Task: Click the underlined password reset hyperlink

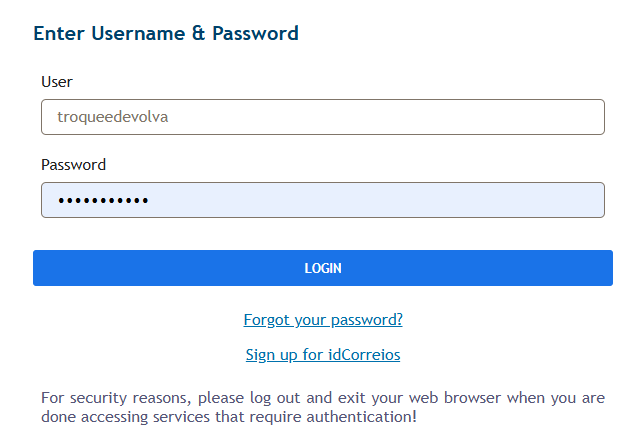Action: coord(323,320)
